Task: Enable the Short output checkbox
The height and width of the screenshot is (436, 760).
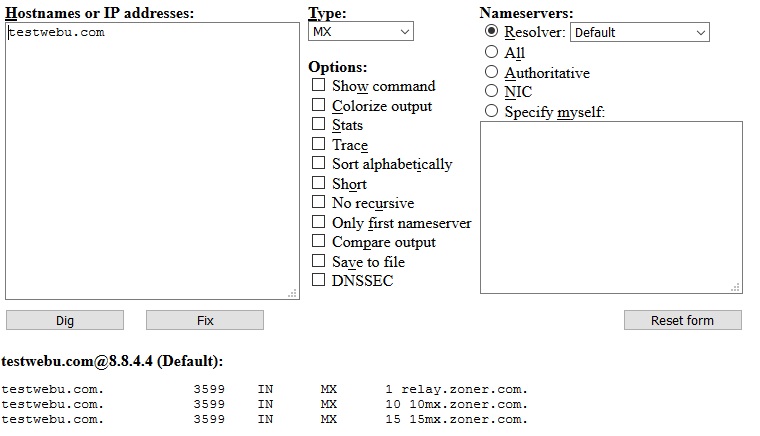Action: (319, 183)
